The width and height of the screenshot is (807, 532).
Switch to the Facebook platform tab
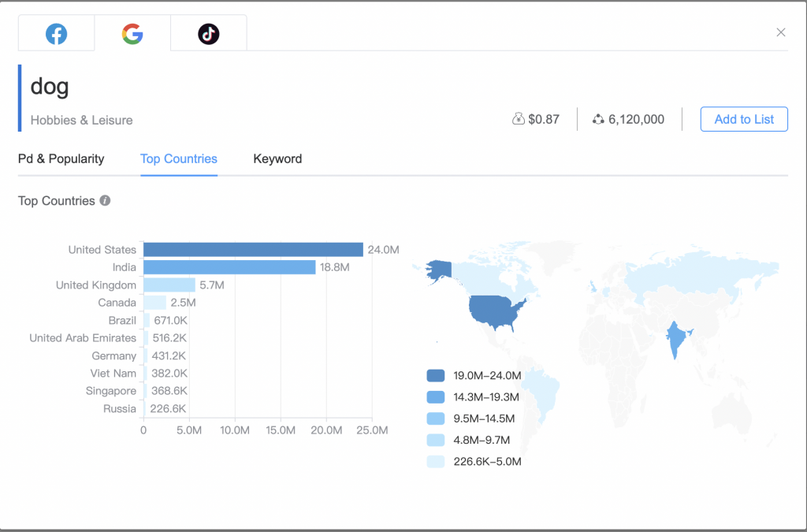click(55, 33)
